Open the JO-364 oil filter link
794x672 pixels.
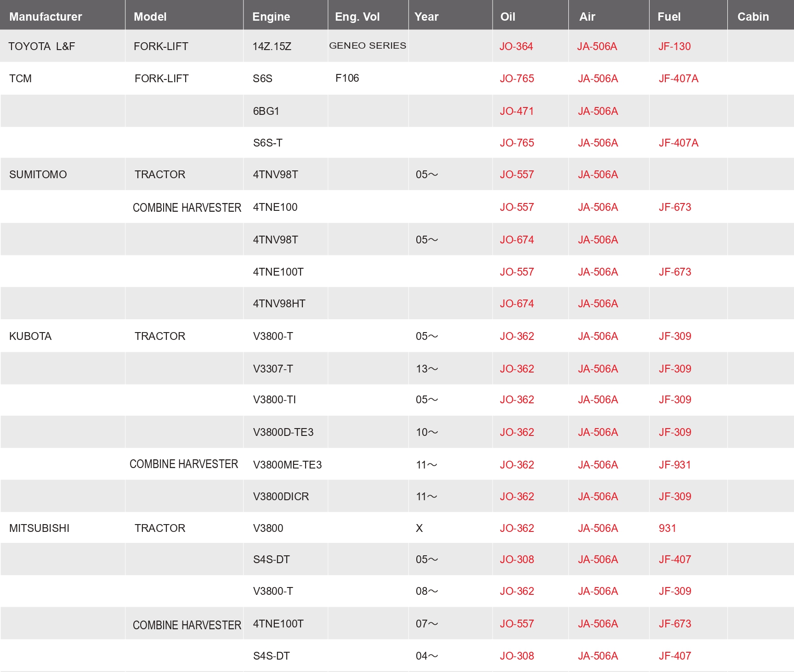tap(516, 46)
